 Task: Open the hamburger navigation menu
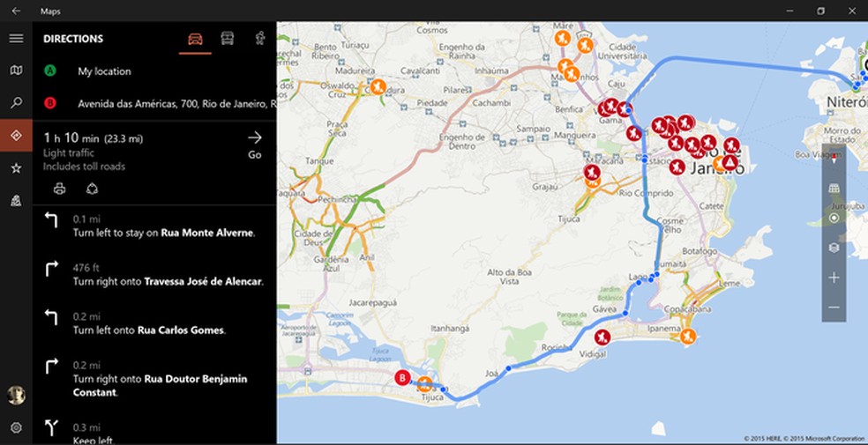point(16,39)
